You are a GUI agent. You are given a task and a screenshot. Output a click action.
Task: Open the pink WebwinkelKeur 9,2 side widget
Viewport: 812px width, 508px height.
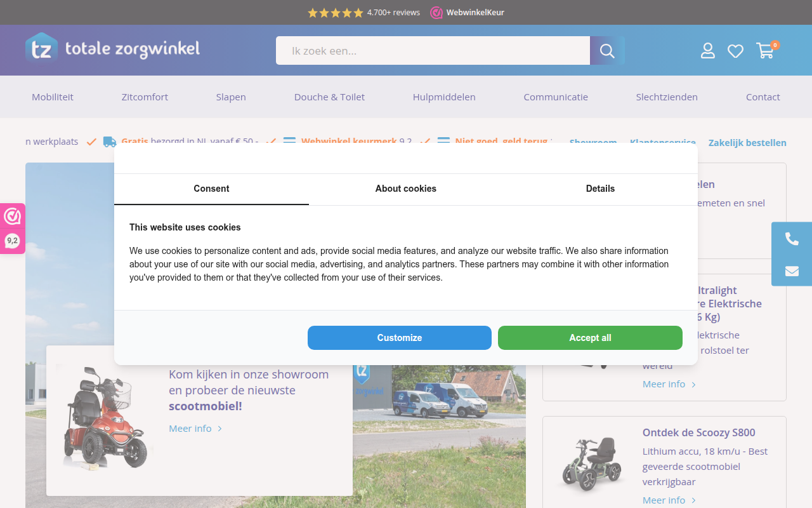pyautogui.click(x=12, y=229)
